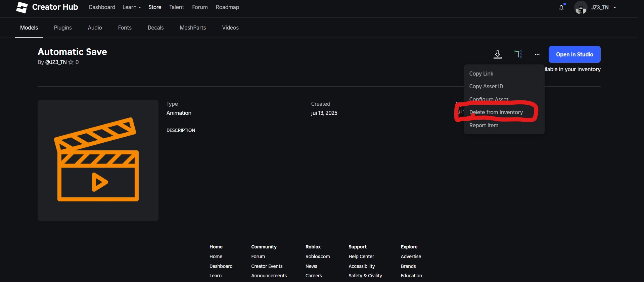Image resolution: width=644 pixels, height=282 pixels.
Task: Go to Dashboard in top navigation
Action: pyautogui.click(x=102, y=7)
